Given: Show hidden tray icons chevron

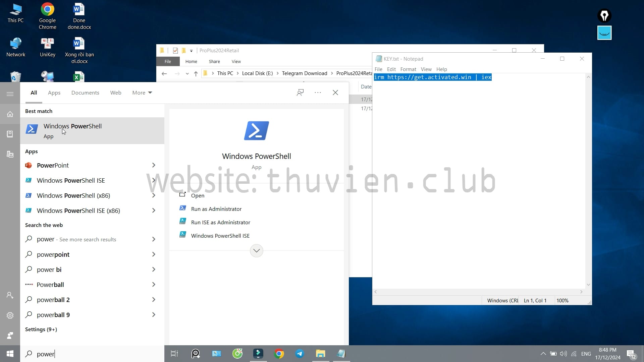Looking at the screenshot, I should tap(543, 354).
